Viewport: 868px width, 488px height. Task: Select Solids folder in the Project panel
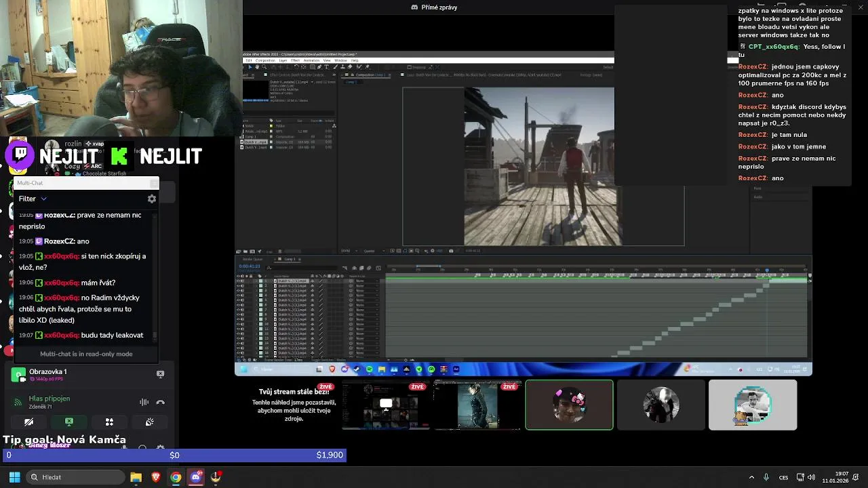[x=249, y=126]
